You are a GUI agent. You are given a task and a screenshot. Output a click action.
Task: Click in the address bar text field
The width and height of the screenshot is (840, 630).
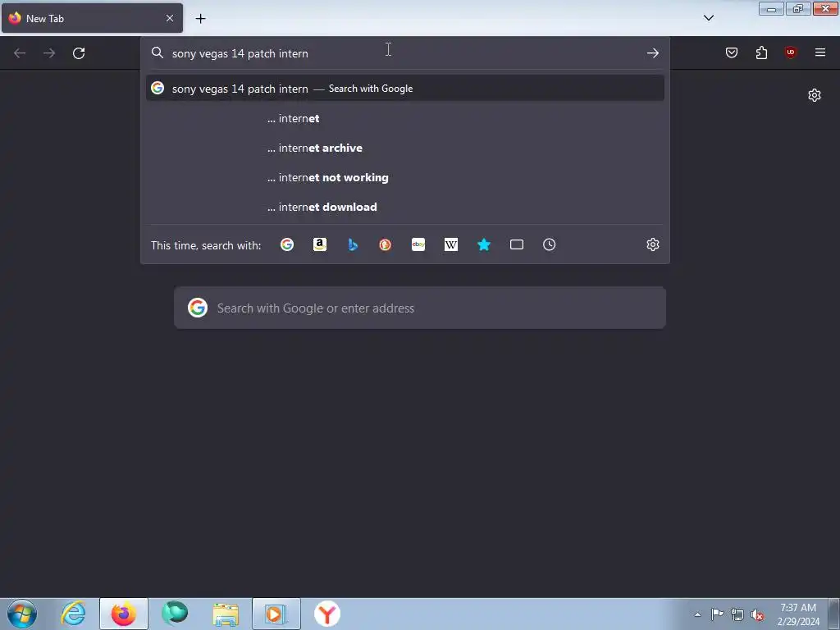coord(404,53)
